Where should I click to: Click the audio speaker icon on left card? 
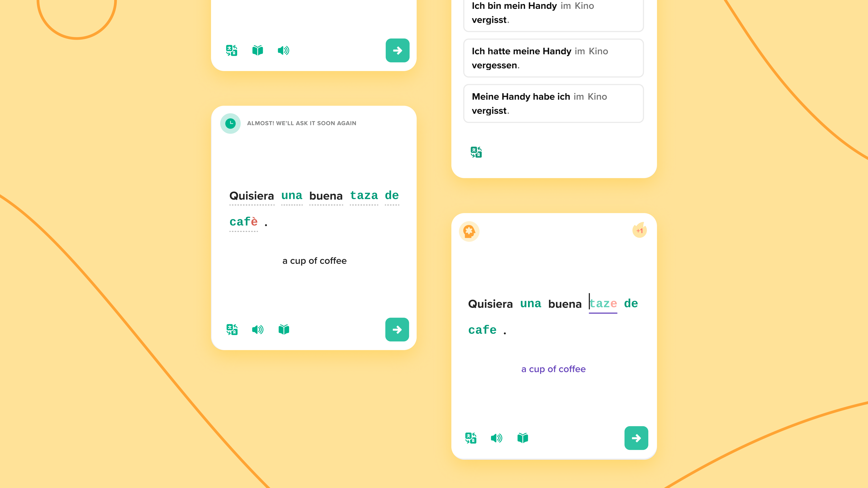258,329
